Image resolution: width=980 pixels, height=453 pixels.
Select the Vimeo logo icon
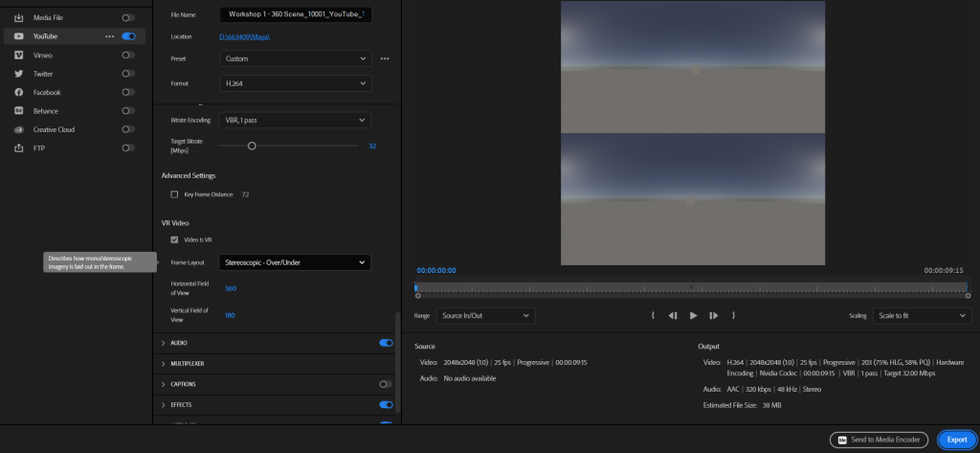(19, 55)
